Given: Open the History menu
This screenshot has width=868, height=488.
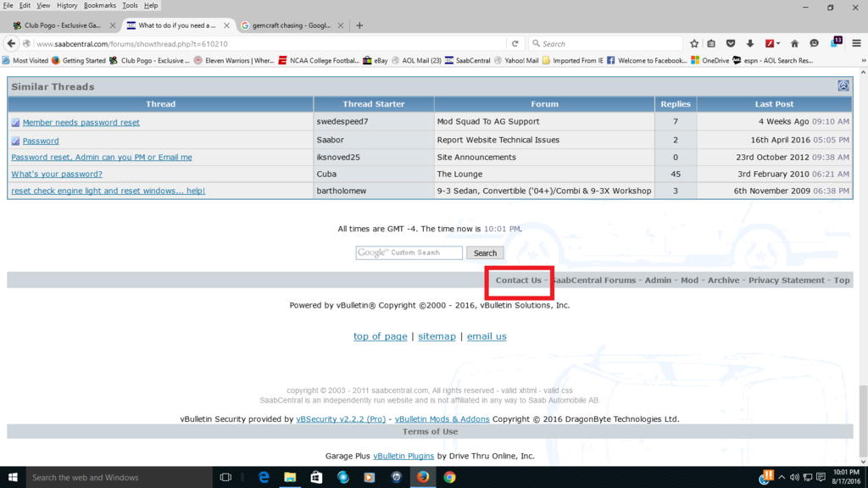Looking at the screenshot, I should pos(67,5).
